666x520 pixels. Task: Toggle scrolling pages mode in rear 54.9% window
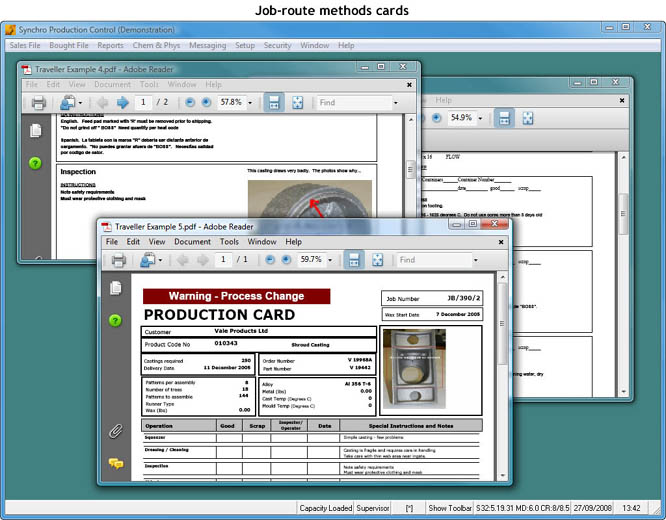click(504, 118)
